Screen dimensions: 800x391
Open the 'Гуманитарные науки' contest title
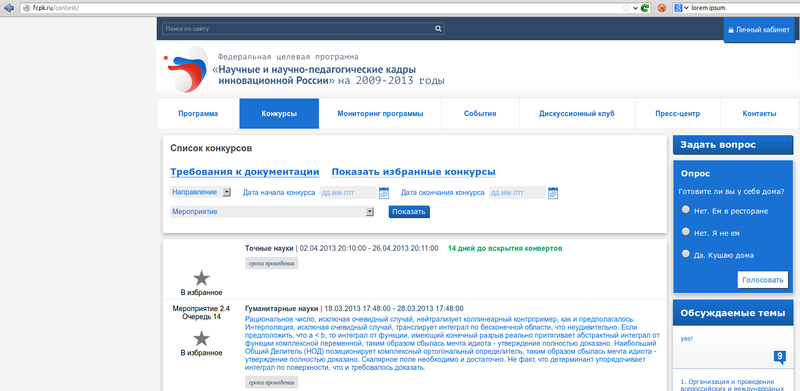pyautogui.click(x=282, y=308)
